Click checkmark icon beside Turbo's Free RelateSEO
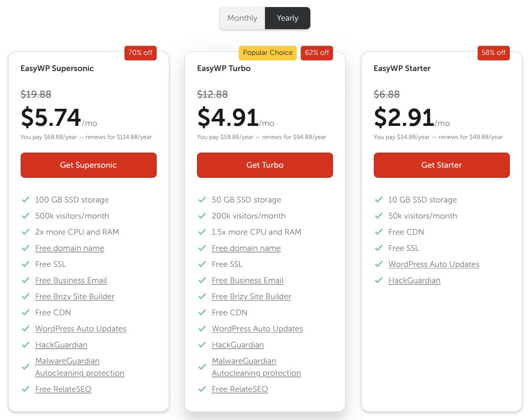The image size is (532, 420). click(x=202, y=389)
